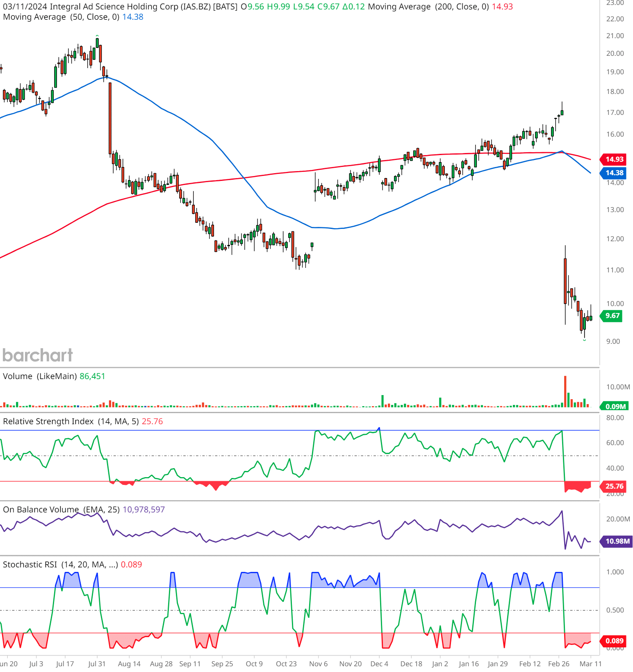Click the Moving Average (200, Close, 0) label

pos(428,7)
